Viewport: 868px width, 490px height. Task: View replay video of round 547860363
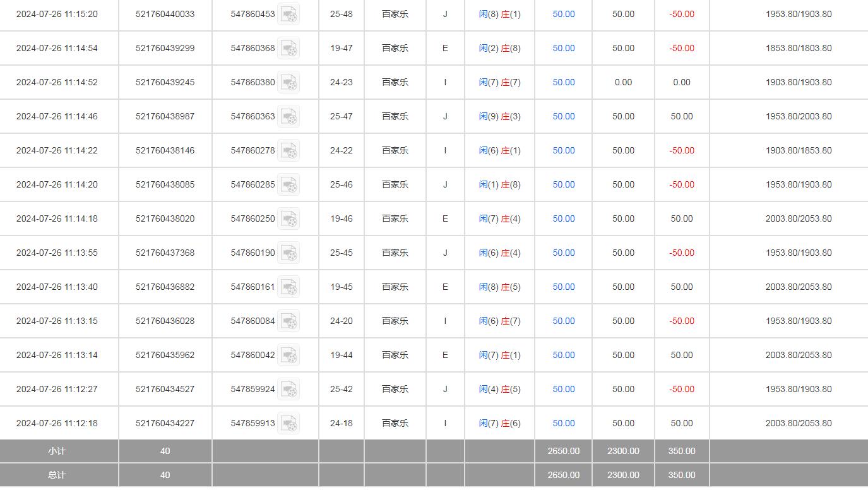(288, 116)
